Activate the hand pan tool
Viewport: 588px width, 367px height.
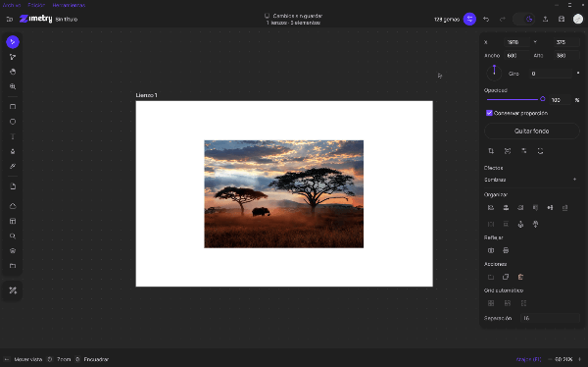click(13, 72)
